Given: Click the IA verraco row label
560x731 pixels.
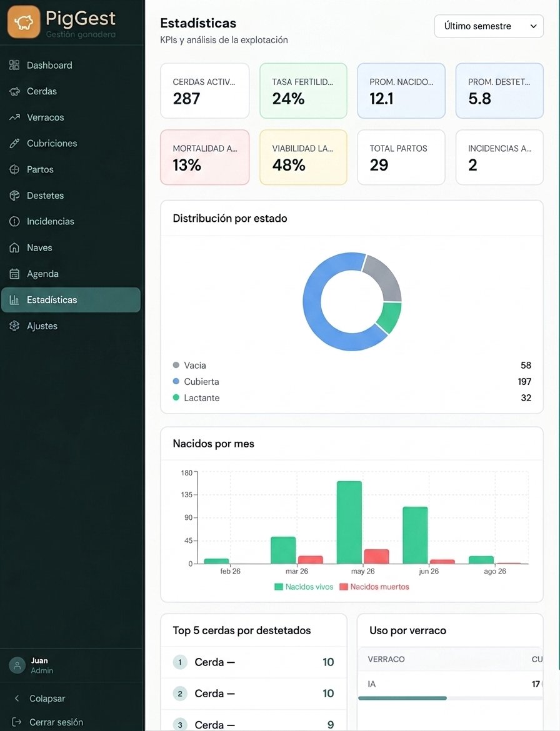Looking at the screenshot, I should (372, 684).
